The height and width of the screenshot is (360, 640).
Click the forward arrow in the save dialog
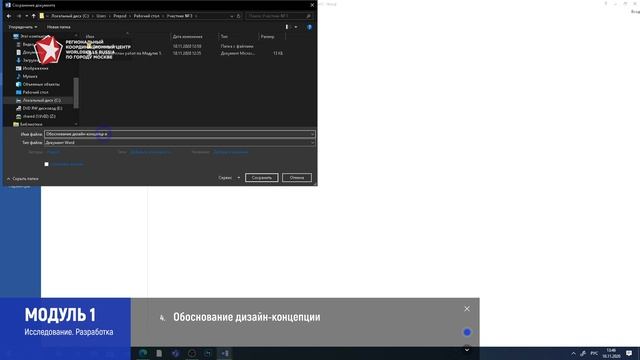(19, 16)
